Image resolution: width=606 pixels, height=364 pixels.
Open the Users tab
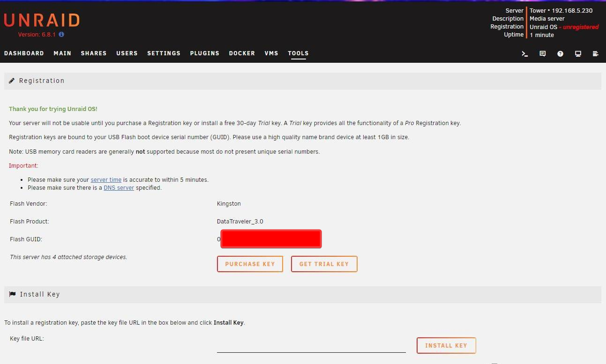pyautogui.click(x=127, y=53)
